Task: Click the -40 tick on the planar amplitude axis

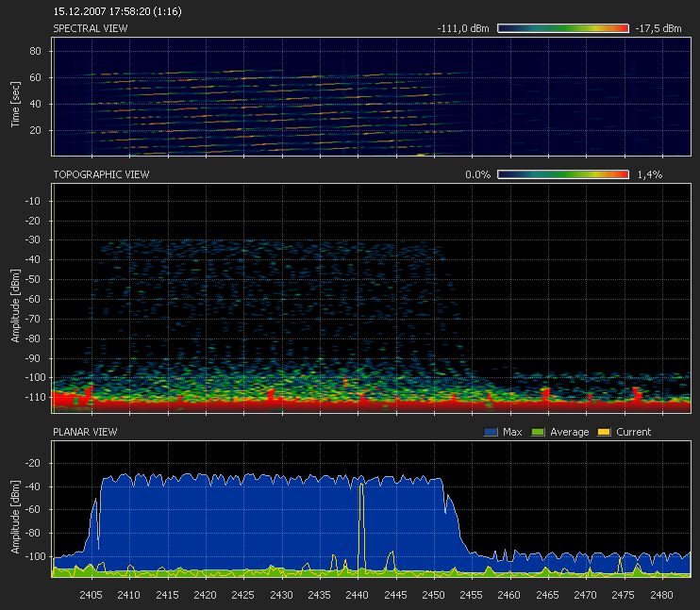Action: (32, 486)
